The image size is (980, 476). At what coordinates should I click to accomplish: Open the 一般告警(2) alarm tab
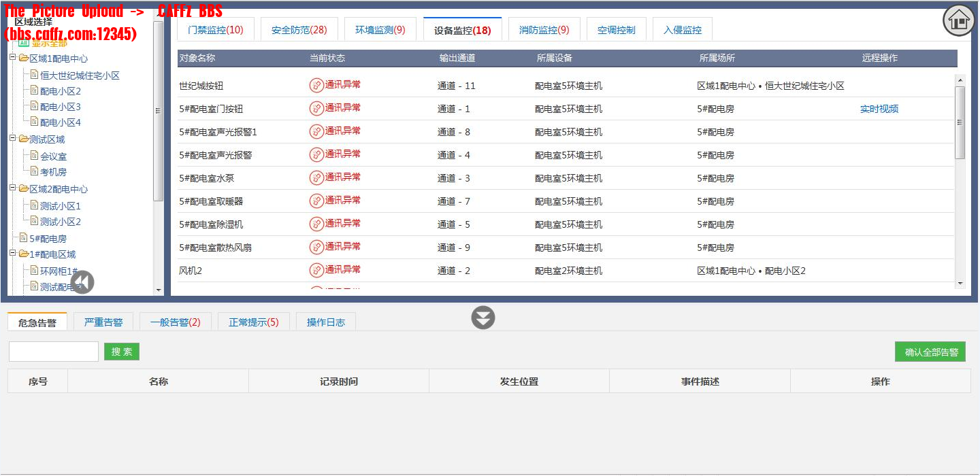coord(176,322)
